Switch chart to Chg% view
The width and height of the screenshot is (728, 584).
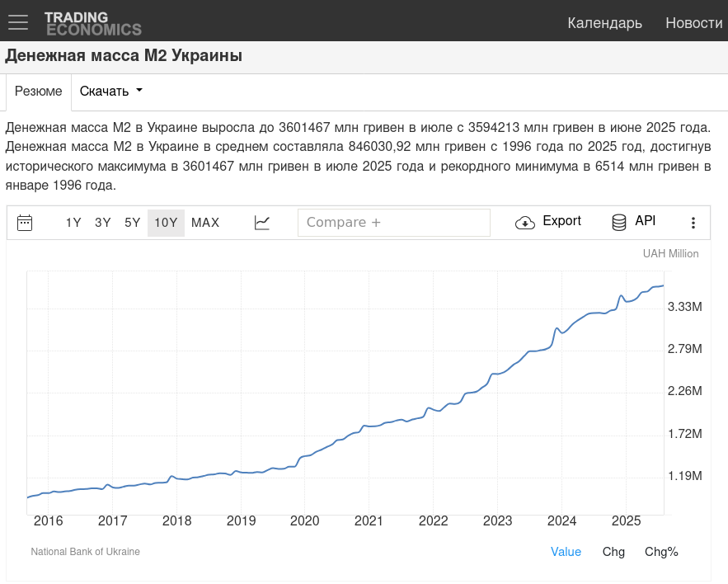[661, 552]
